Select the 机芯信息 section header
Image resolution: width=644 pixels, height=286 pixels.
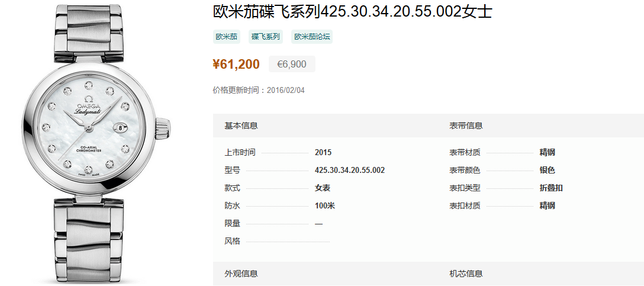pyautogui.click(x=466, y=274)
